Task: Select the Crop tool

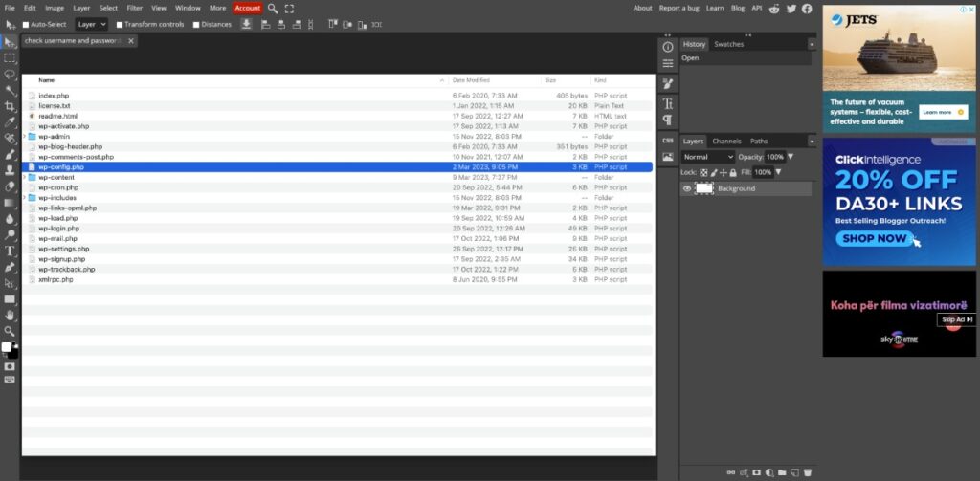Action: pyautogui.click(x=10, y=106)
